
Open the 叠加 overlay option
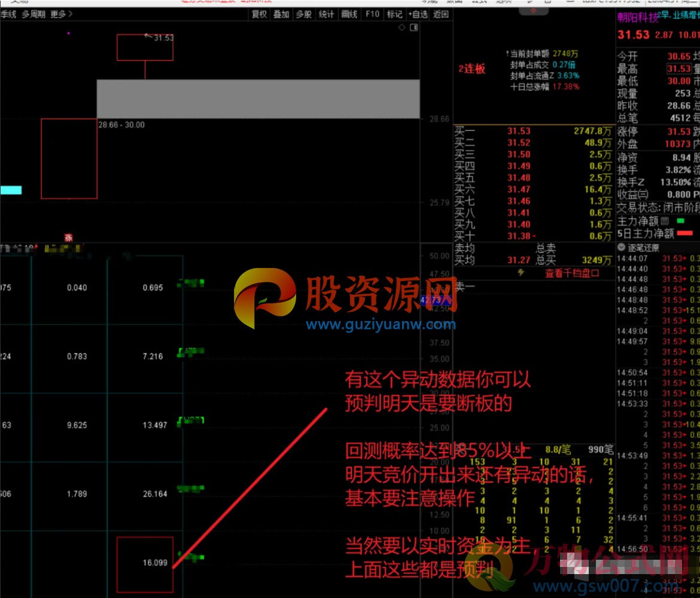coord(281,14)
